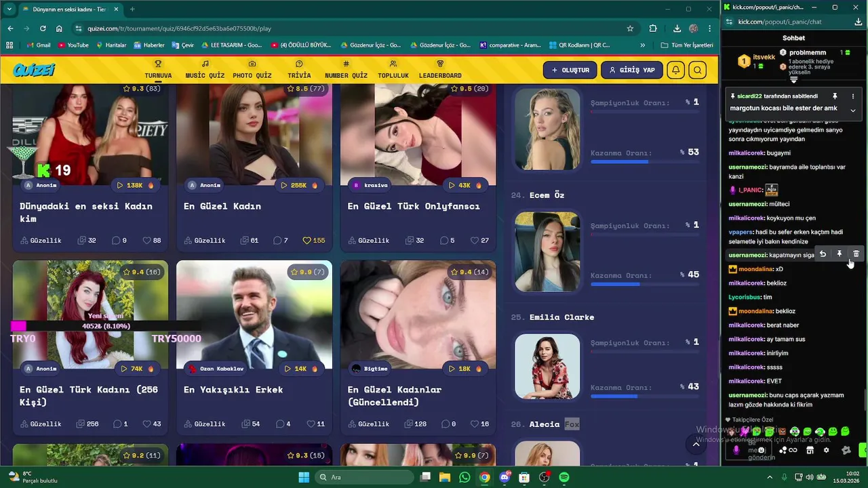The height and width of the screenshot is (488, 868).
Task: Click the Oluştur button
Action: (570, 70)
